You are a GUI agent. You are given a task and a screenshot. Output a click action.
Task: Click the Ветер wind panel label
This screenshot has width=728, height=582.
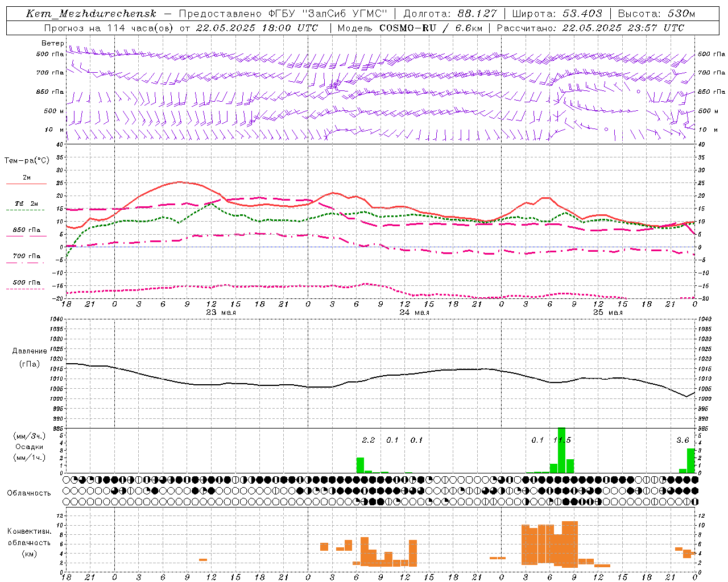[52, 43]
